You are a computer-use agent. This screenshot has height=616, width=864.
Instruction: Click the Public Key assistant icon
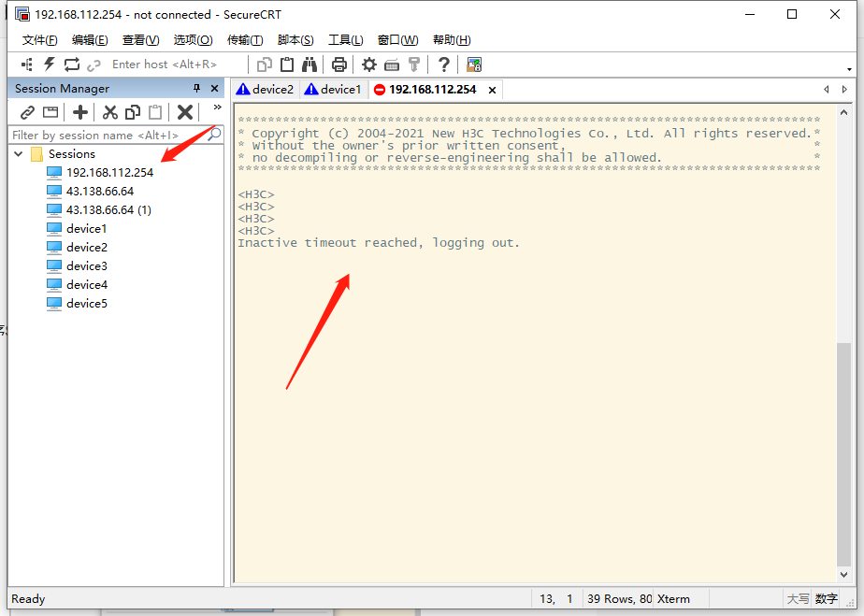pyautogui.click(x=414, y=64)
